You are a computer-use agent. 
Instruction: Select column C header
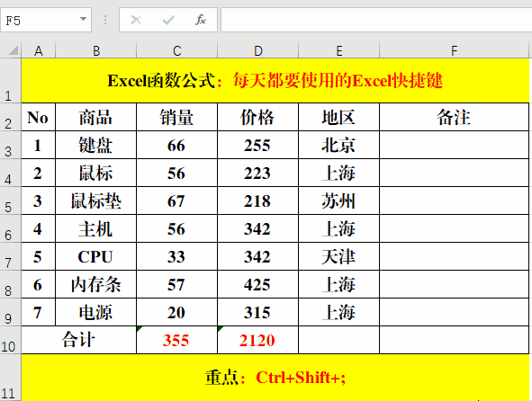176,51
